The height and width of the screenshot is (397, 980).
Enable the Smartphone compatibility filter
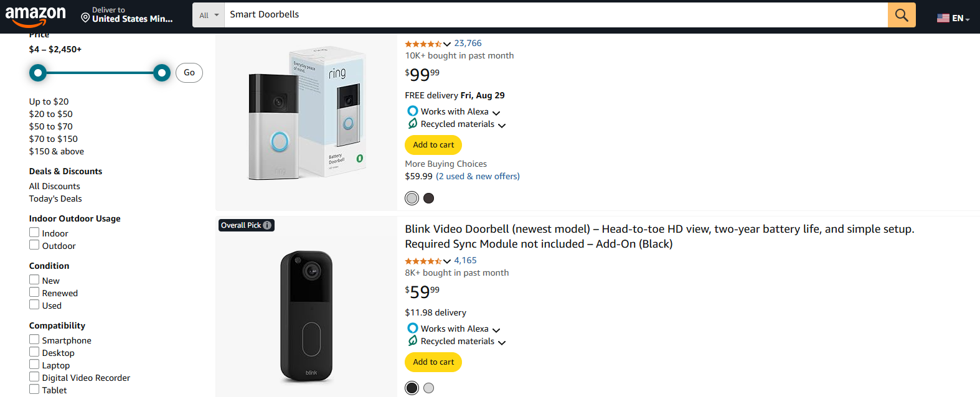34,339
